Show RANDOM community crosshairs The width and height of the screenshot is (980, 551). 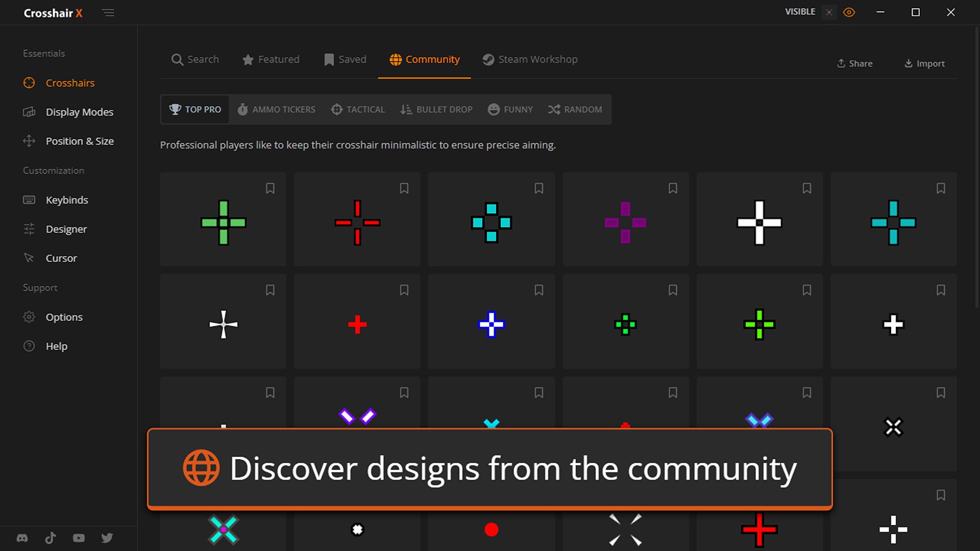(x=575, y=109)
